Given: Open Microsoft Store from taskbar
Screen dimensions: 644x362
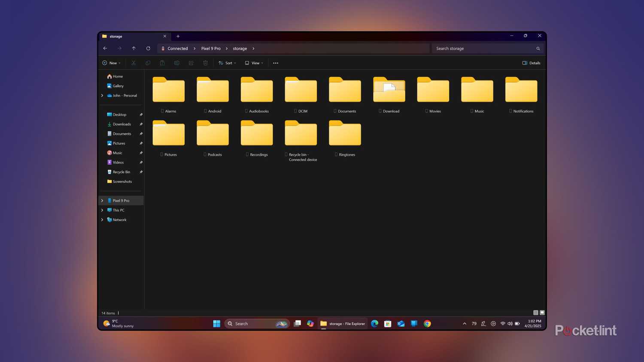Looking at the screenshot, I should point(388,324).
